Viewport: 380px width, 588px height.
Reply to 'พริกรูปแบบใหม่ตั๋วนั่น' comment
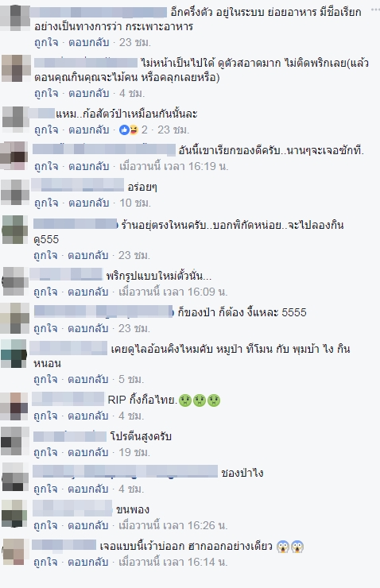pyautogui.click(x=88, y=292)
